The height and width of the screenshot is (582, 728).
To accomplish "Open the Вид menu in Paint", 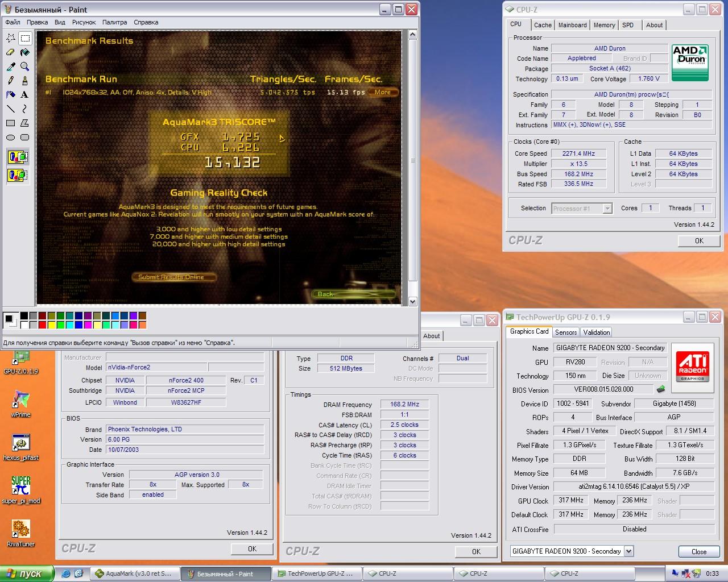I will click(x=60, y=22).
